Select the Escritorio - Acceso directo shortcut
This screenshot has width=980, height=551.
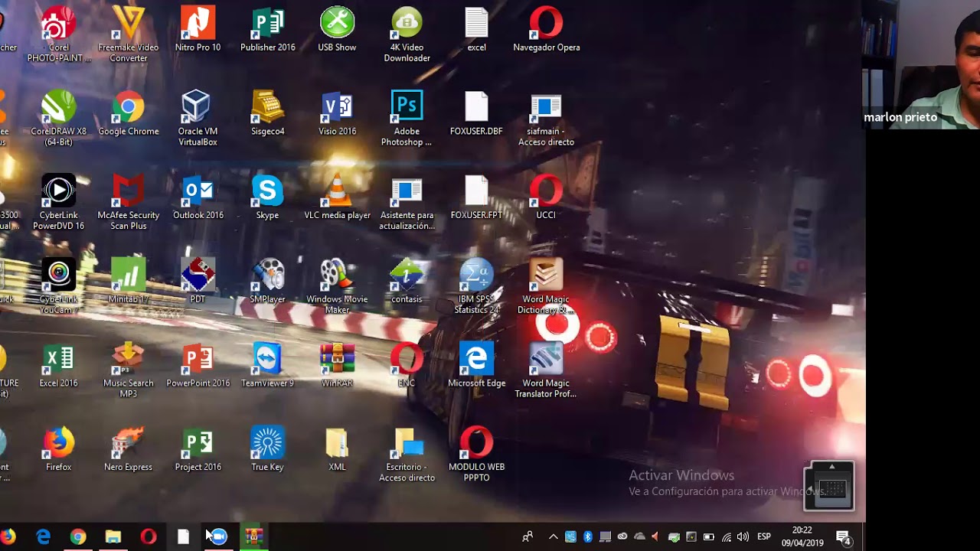click(407, 455)
